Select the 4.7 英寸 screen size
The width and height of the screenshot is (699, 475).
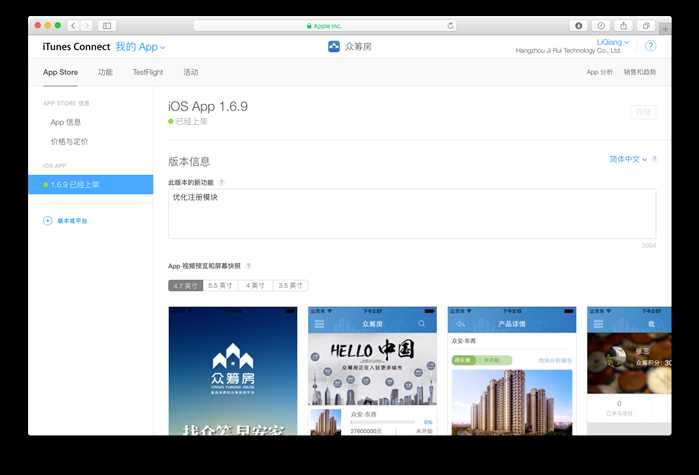(185, 286)
